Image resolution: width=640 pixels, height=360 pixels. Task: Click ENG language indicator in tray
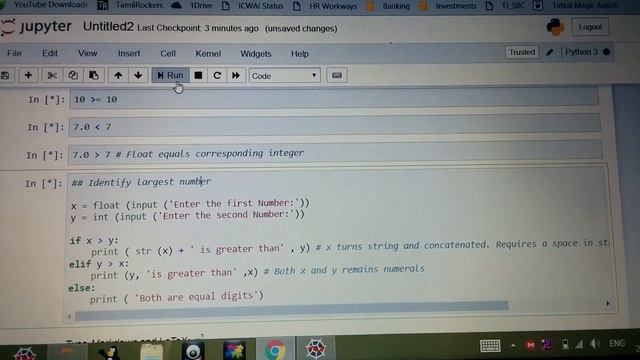coord(617,343)
